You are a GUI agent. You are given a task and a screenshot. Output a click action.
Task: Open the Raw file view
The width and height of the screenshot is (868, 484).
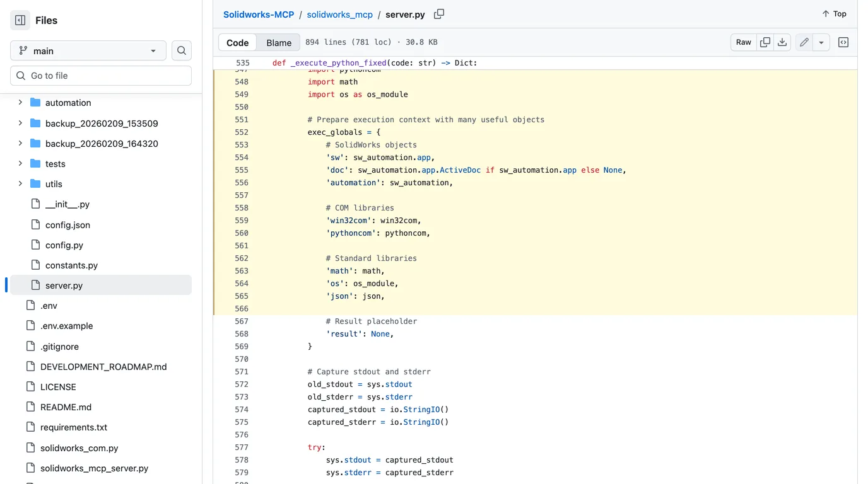click(x=744, y=42)
